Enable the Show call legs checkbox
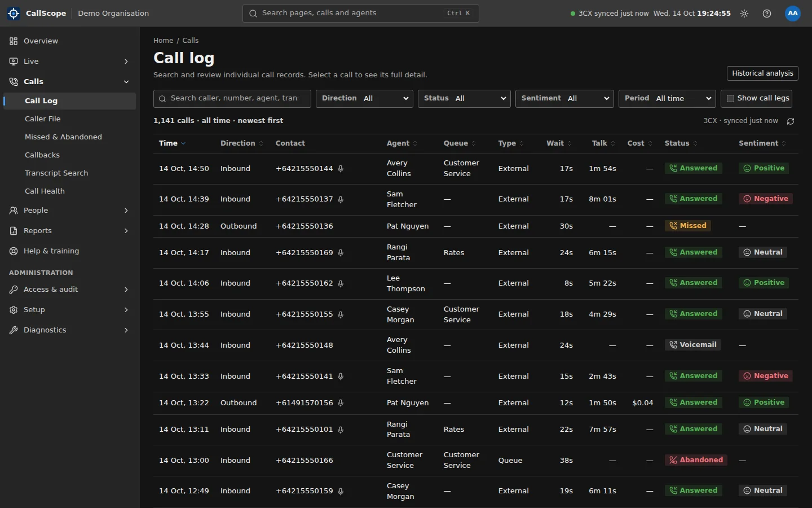Viewport: 812px width, 508px height. [x=730, y=99]
